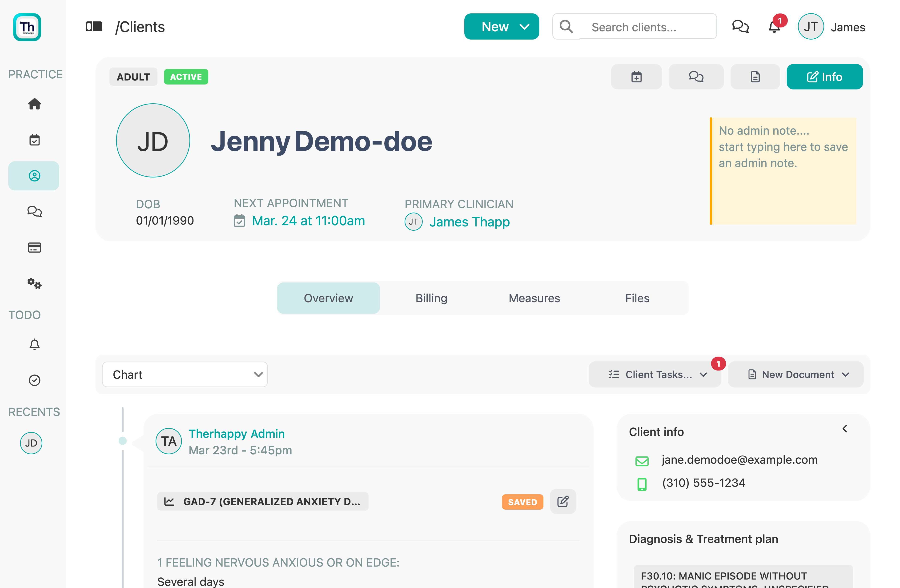Viewport: 900px width, 588px height.
Task: Click the notifications bell with red badge
Action: click(x=774, y=27)
